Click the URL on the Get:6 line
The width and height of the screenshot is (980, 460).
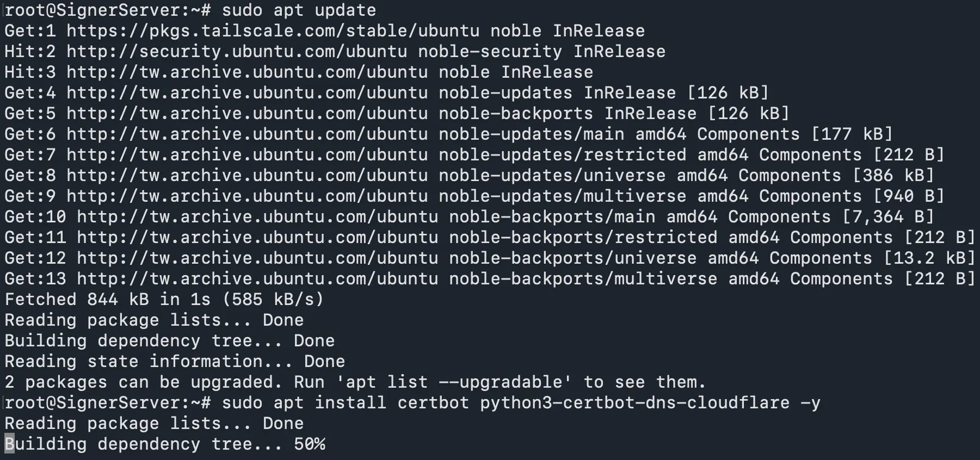[x=247, y=134]
